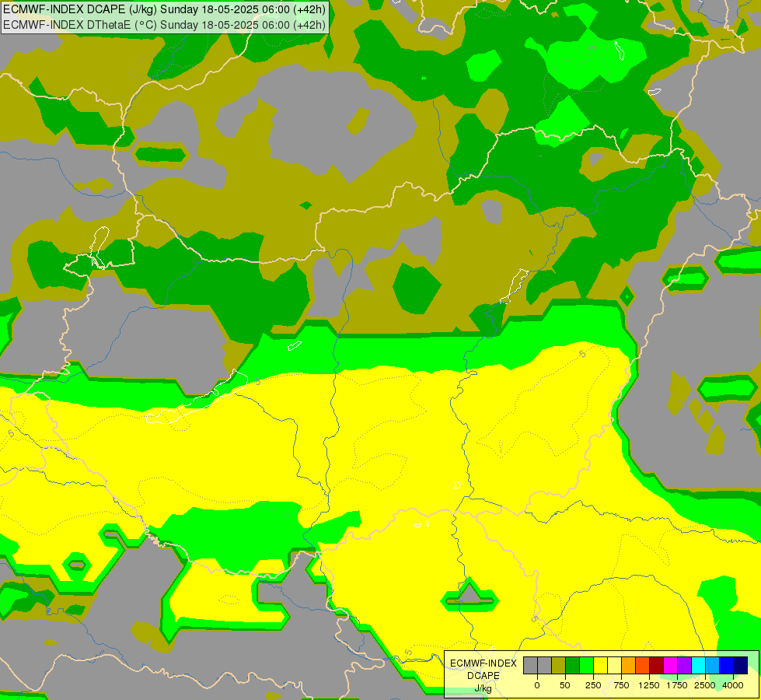761x700 pixels.
Task: Select the bright green legend swatch
Action: click(586, 666)
